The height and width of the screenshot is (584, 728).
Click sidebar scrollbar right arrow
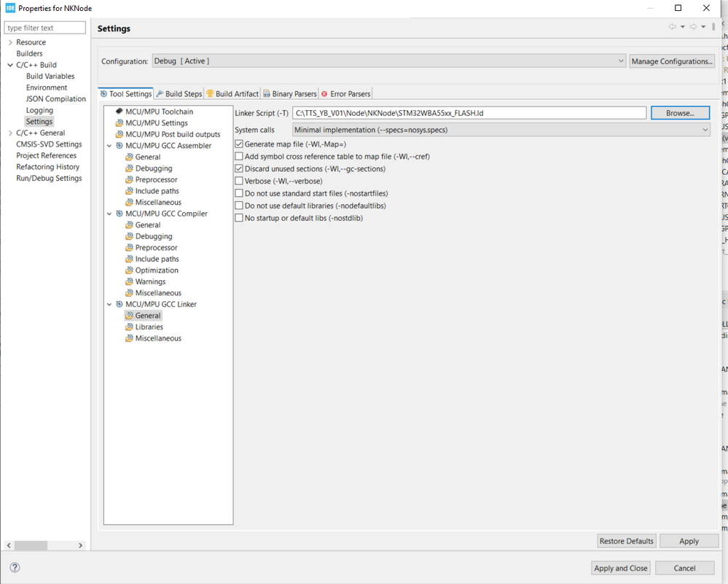click(x=80, y=545)
